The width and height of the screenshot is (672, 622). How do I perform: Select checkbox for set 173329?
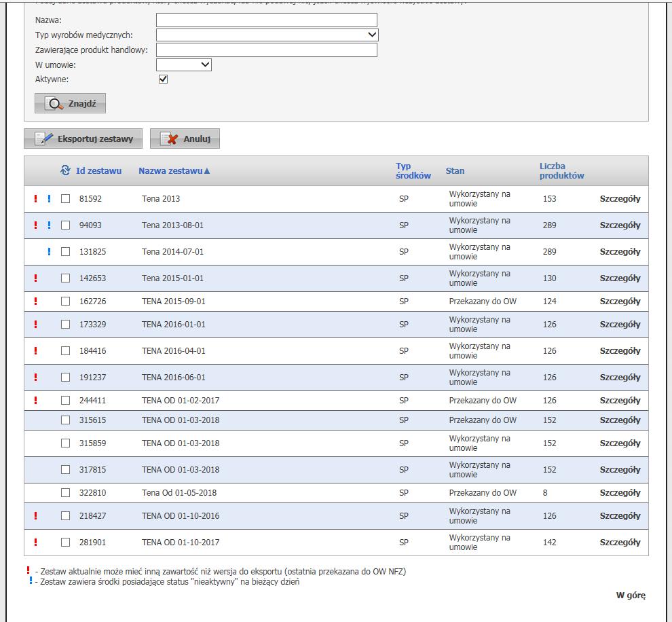[66, 325]
